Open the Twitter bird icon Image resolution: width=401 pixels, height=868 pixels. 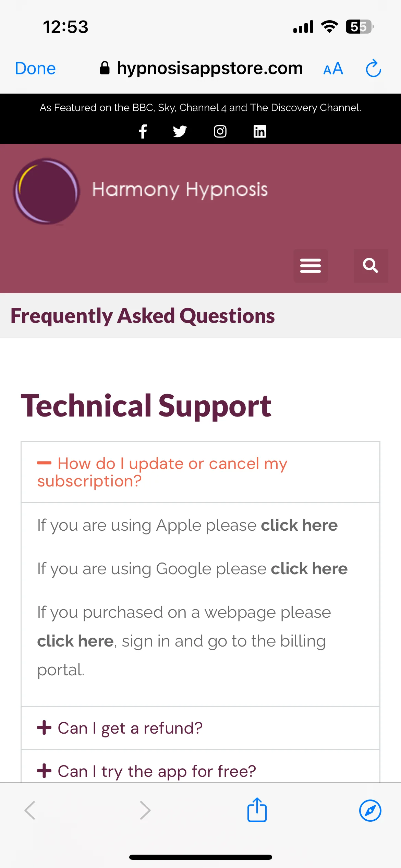(180, 131)
